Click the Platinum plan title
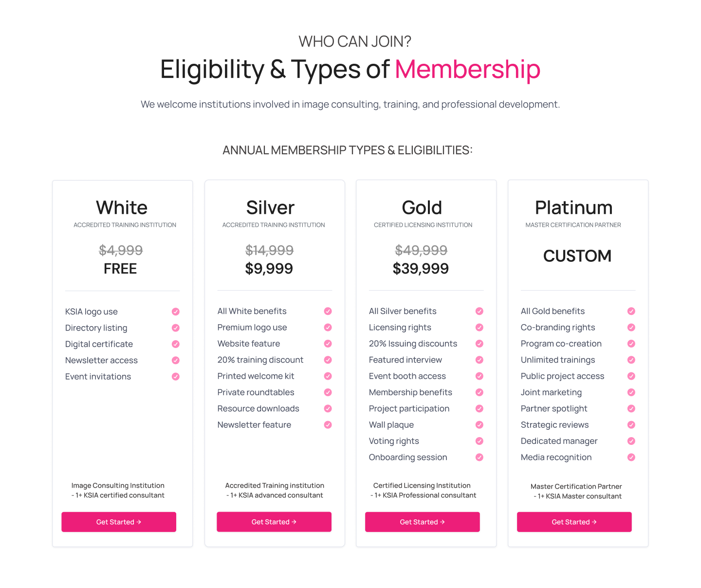Screen dimensions: 701x588 coord(574,208)
